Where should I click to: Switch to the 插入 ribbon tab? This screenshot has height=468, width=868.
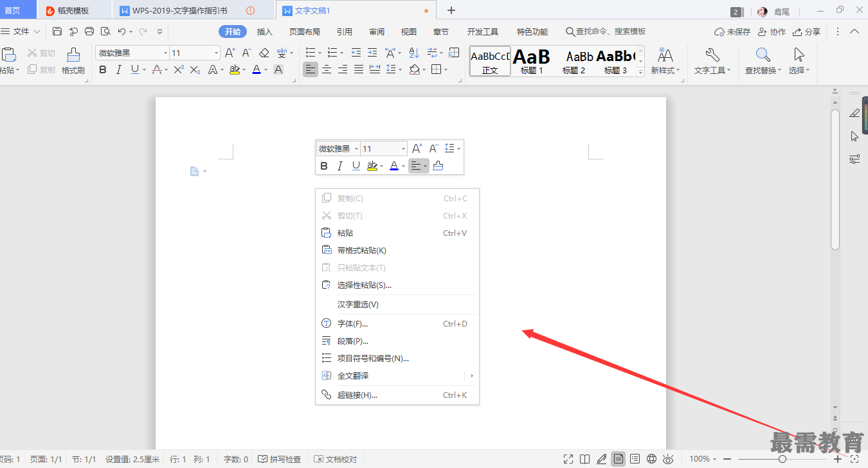(265, 32)
